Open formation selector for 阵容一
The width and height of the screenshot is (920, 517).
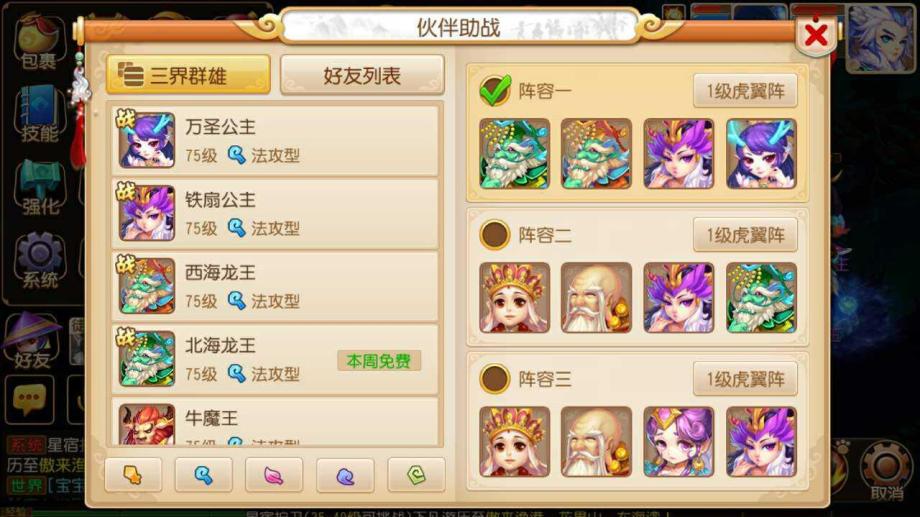point(745,91)
